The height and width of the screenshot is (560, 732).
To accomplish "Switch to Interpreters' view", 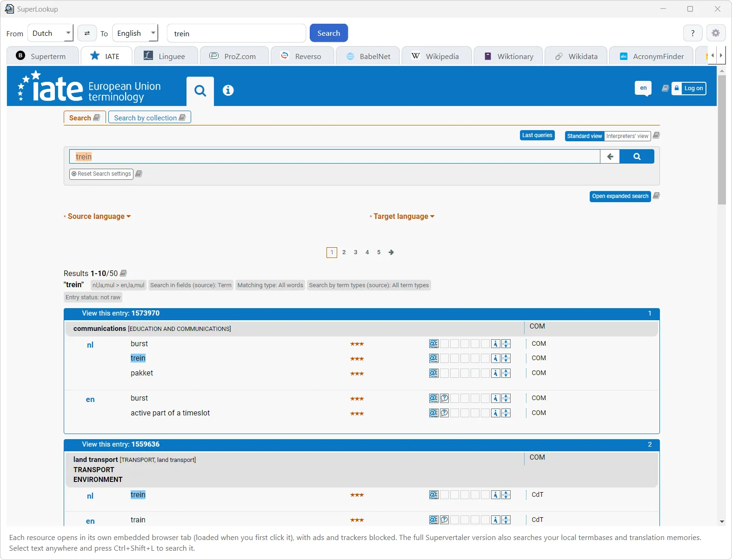I will [x=627, y=136].
